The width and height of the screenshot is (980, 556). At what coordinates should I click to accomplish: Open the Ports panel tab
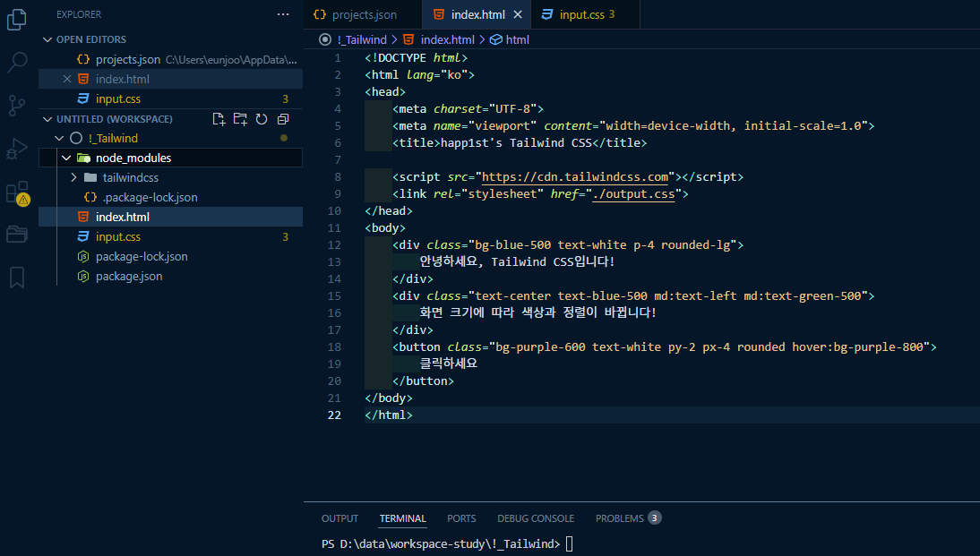(461, 518)
